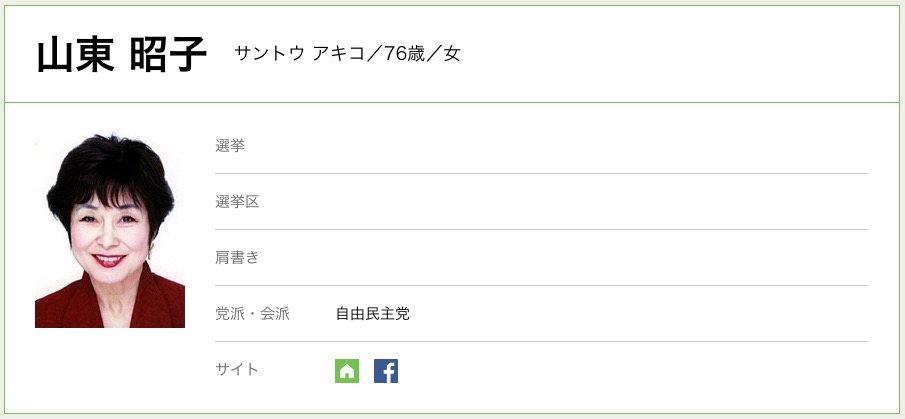The width and height of the screenshot is (905, 419).
Task: Click the empty value area beside 選挙区
Action: [600, 202]
